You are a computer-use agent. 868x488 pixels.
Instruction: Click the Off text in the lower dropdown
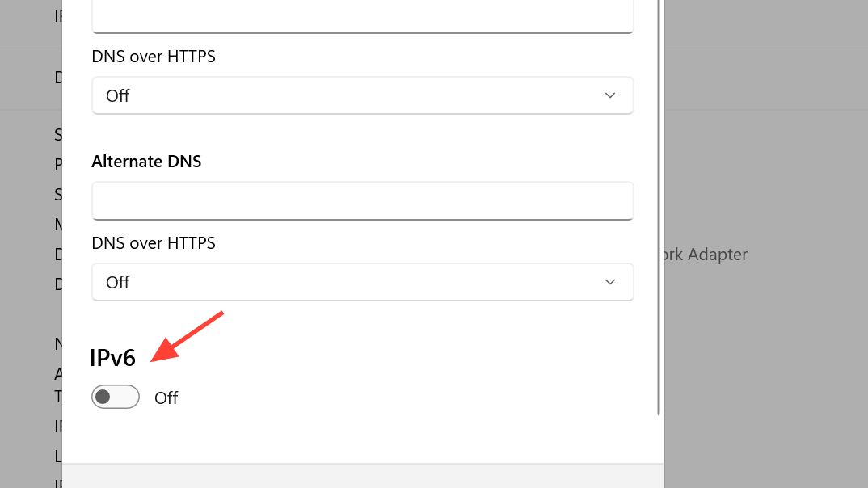click(x=118, y=282)
